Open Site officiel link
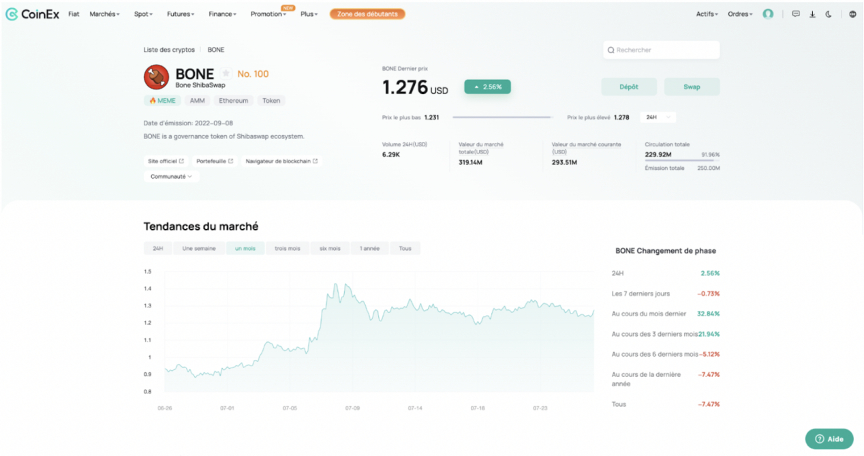Image resolution: width=864 pixels, height=456 pixels. pos(166,161)
